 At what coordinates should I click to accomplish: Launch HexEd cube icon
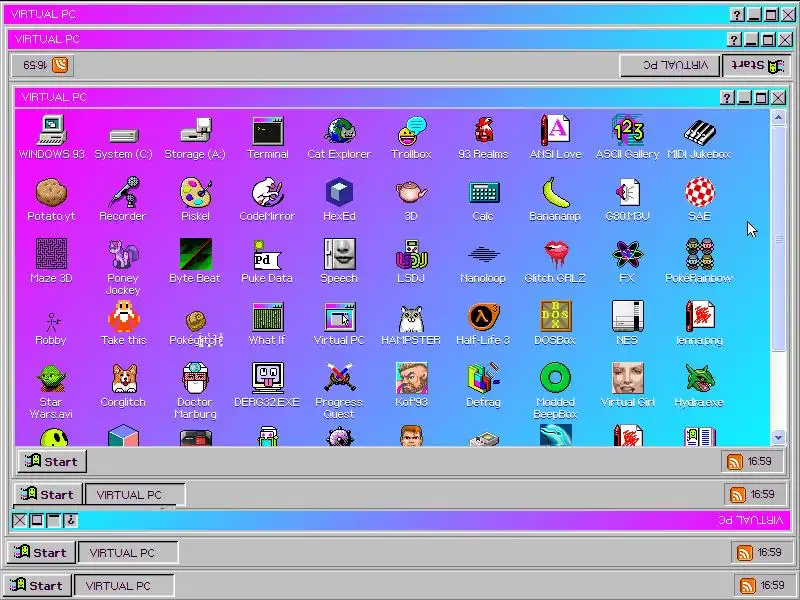tap(339, 192)
